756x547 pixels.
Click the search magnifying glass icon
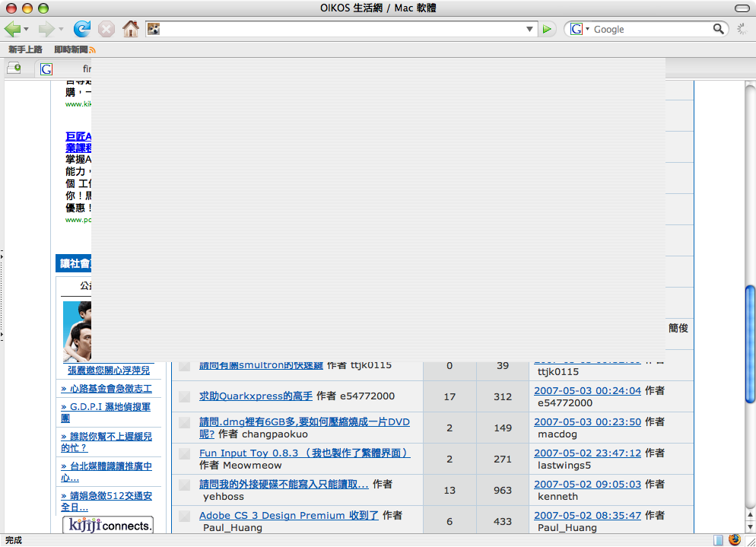719,29
